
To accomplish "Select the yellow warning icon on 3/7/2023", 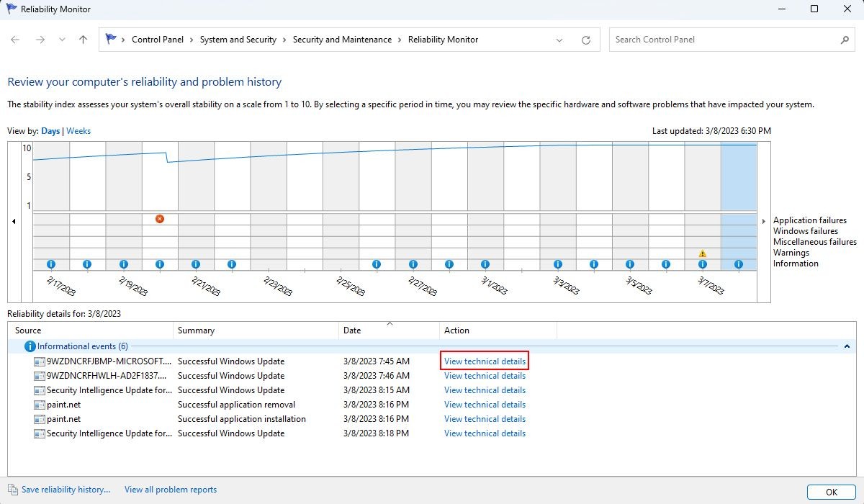I will 703,253.
